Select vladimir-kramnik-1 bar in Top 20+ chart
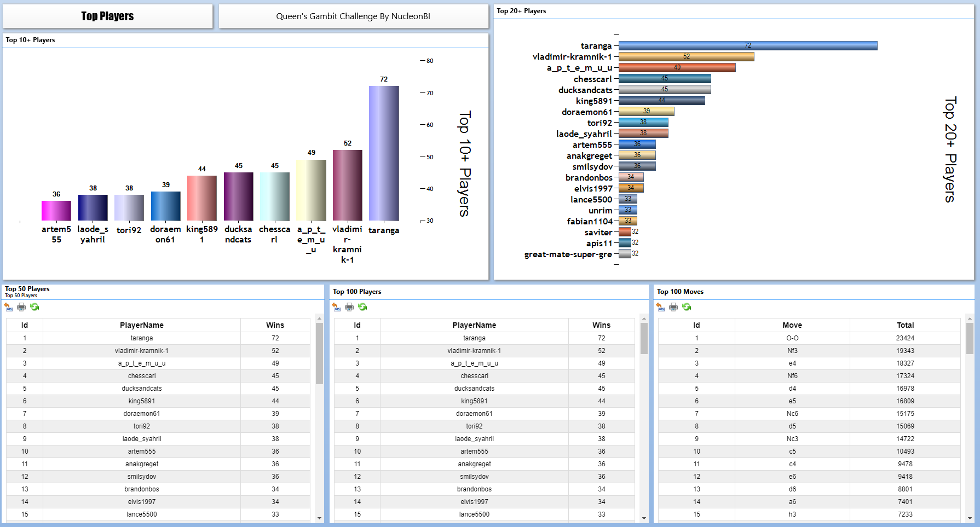 click(x=687, y=56)
